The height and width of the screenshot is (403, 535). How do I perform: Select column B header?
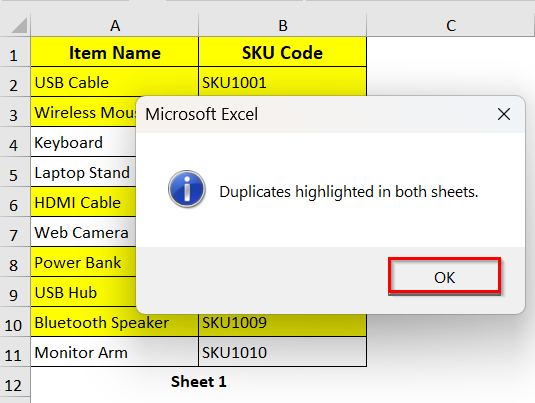click(283, 26)
